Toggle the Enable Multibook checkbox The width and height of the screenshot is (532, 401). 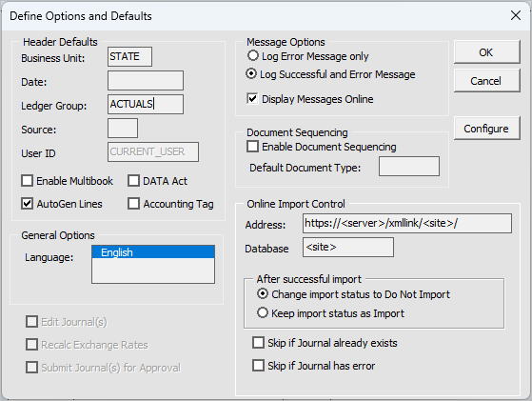click(x=28, y=181)
